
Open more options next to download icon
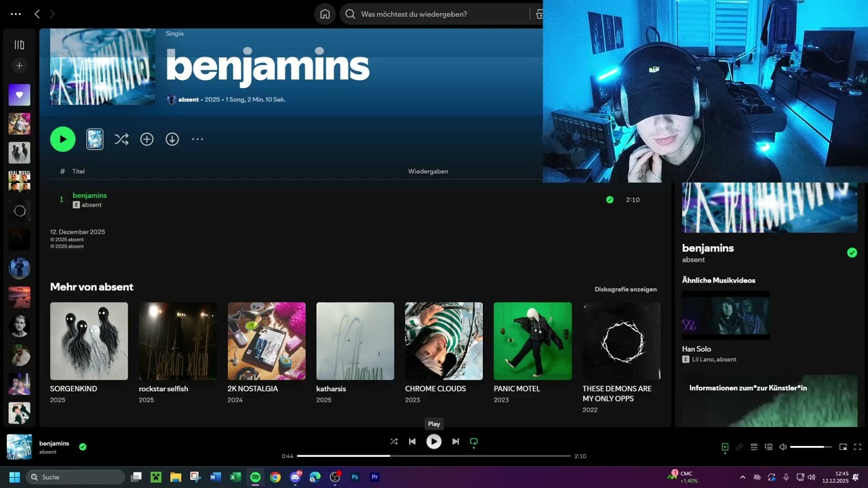point(197,139)
